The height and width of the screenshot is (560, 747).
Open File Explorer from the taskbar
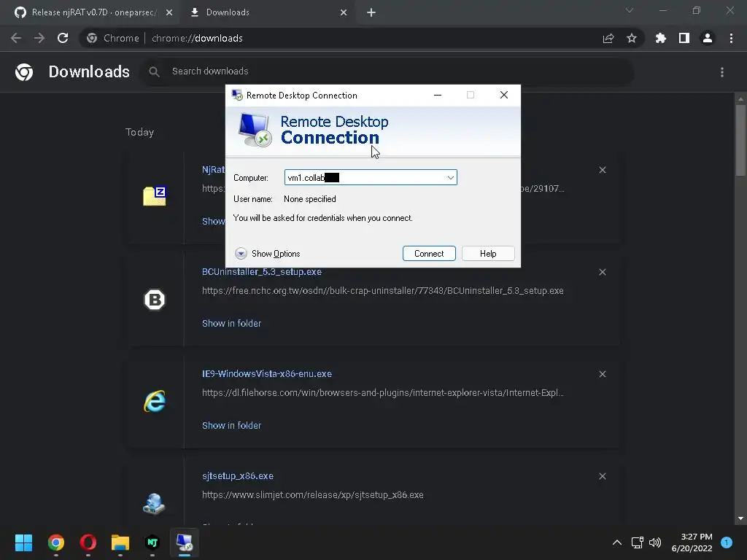click(120, 542)
